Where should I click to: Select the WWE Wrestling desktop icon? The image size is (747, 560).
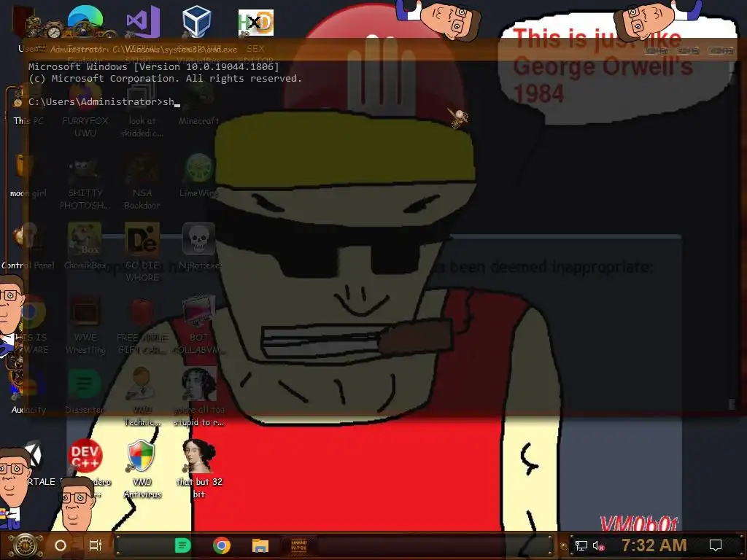(85, 326)
